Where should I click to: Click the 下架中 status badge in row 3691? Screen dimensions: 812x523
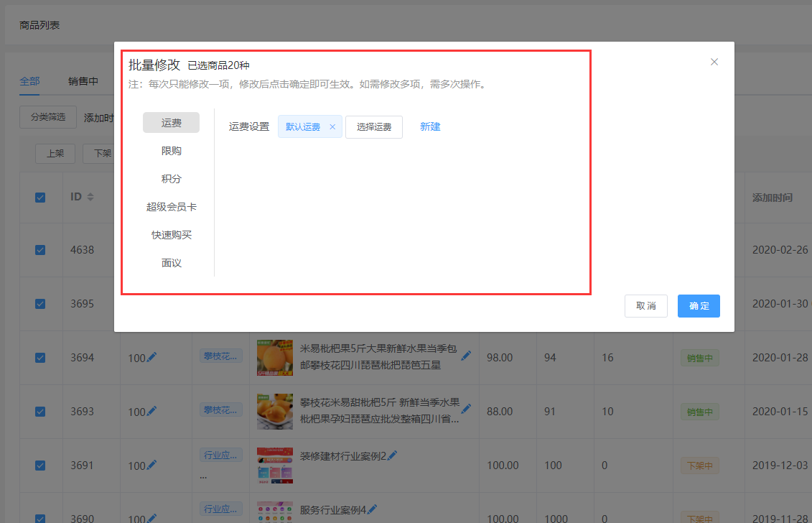click(x=699, y=466)
